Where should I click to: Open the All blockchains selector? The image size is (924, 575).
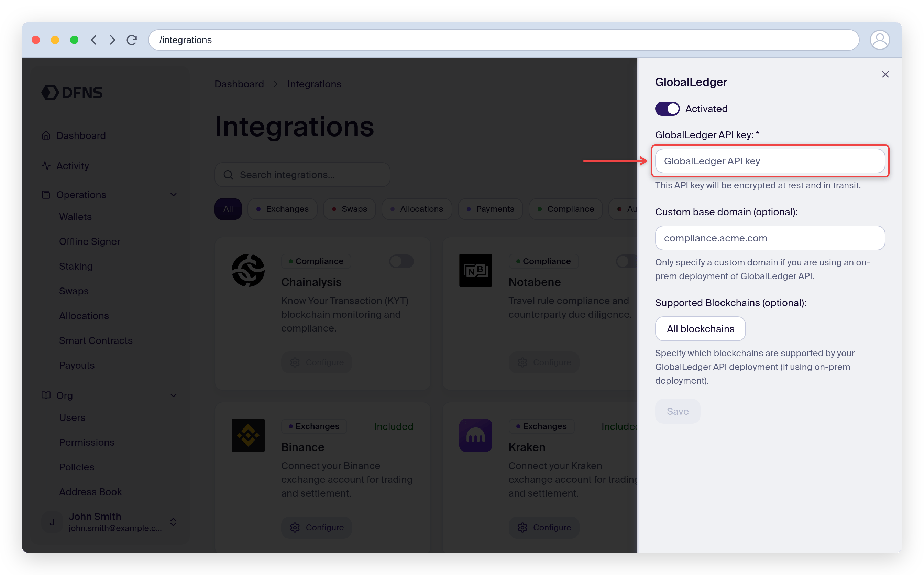[x=700, y=329]
